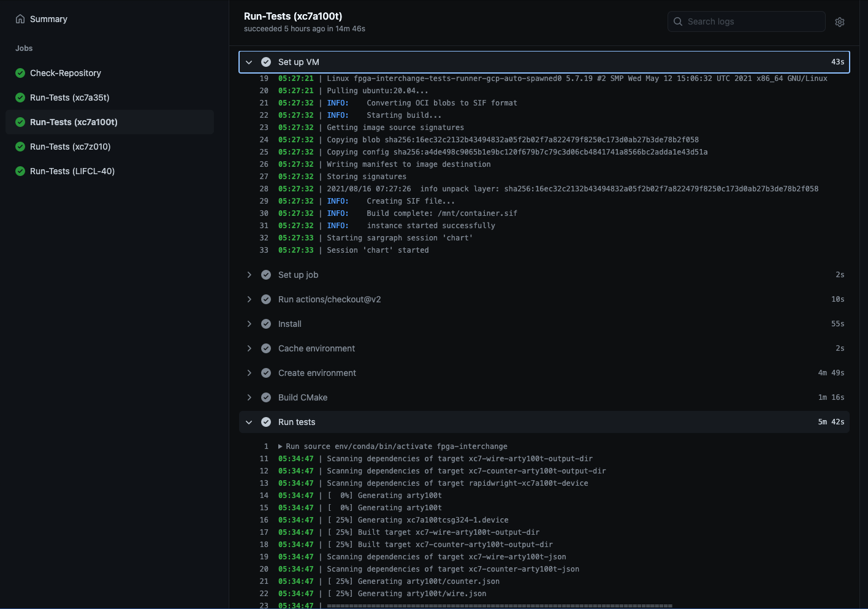868x609 pixels.
Task: Select the current Run-Tests (xc7a100t) job
Action: (74, 122)
